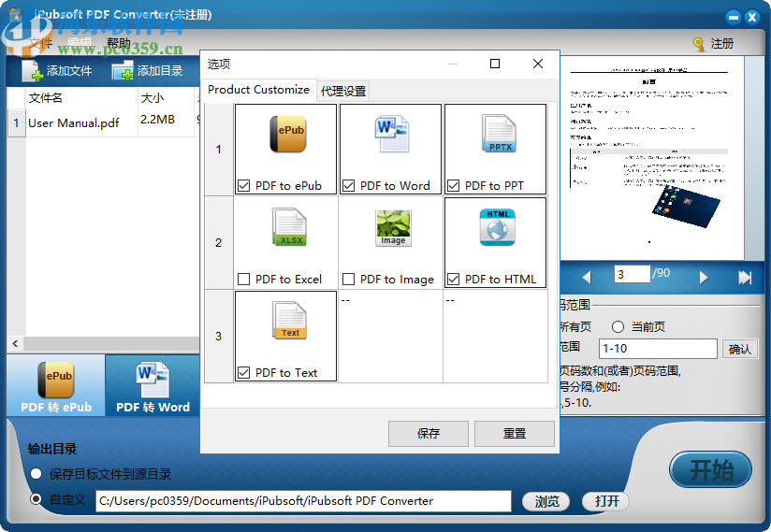
Task: Click the 确认 page range button
Action: coord(739,349)
